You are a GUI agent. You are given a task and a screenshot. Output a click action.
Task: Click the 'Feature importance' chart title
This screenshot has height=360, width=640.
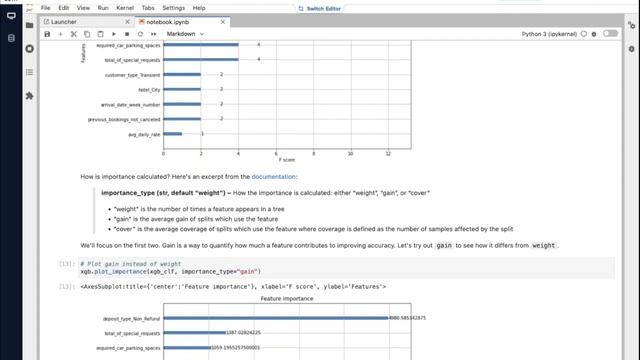(287, 299)
